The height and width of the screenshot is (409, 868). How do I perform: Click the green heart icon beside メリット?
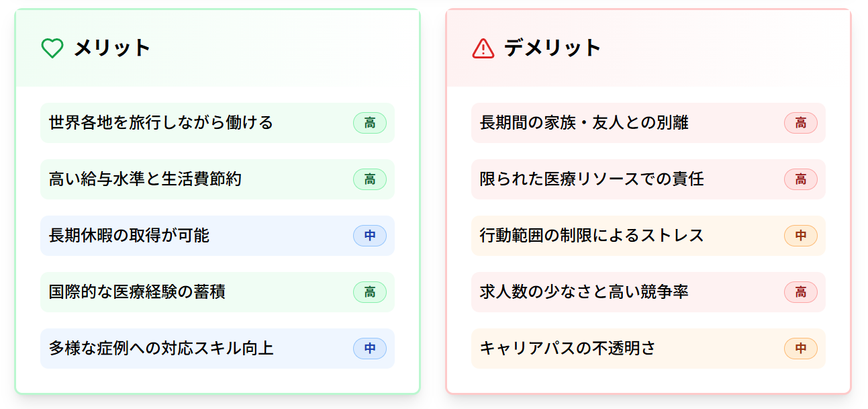52,48
